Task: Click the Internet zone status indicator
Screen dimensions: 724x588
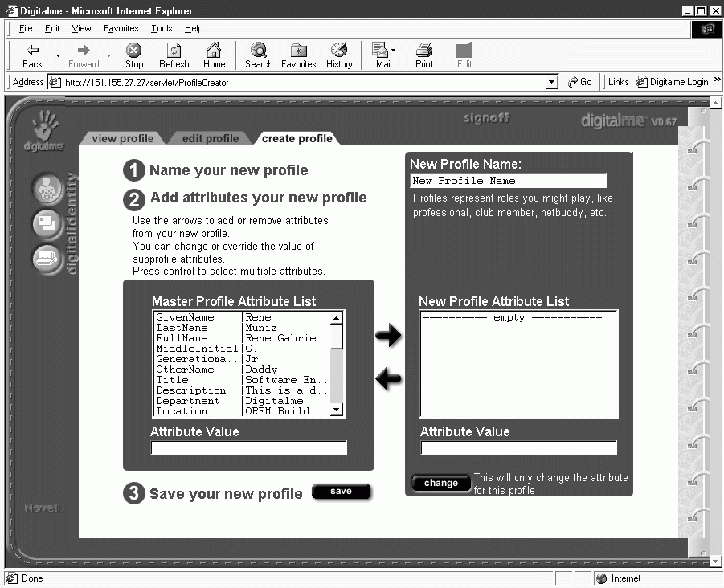Action: [x=619, y=578]
